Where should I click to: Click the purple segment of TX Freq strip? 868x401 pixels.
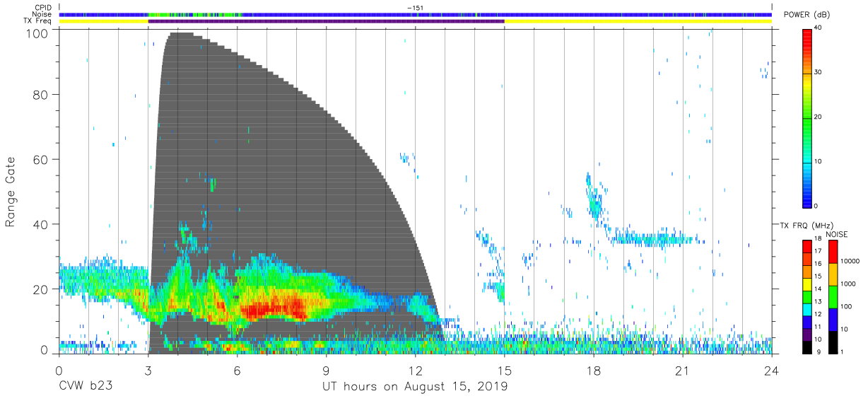[x=326, y=21]
